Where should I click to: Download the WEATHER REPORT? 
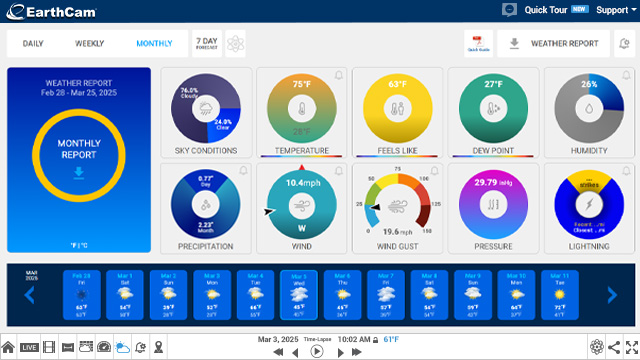553,44
